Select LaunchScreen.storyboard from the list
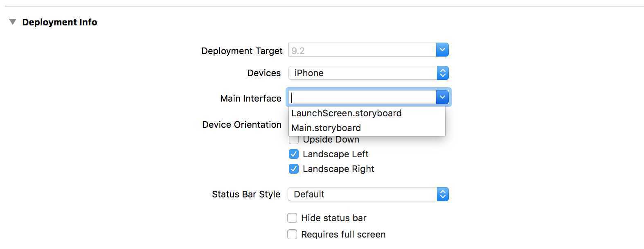 pyautogui.click(x=347, y=113)
